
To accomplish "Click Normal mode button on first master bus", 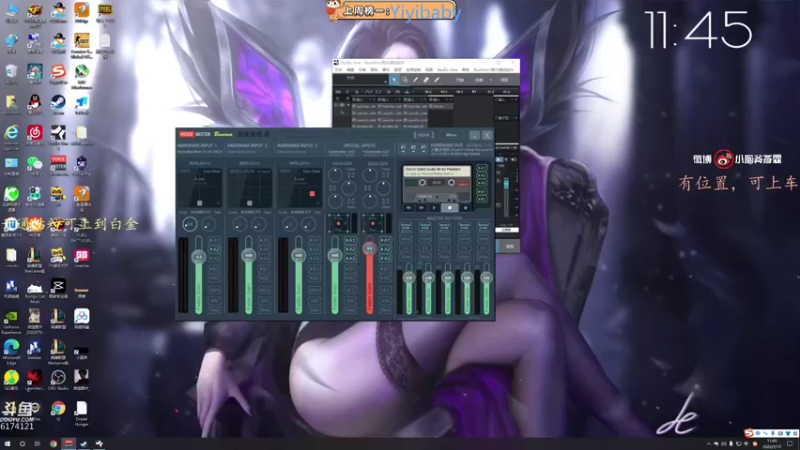I will pos(406,227).
